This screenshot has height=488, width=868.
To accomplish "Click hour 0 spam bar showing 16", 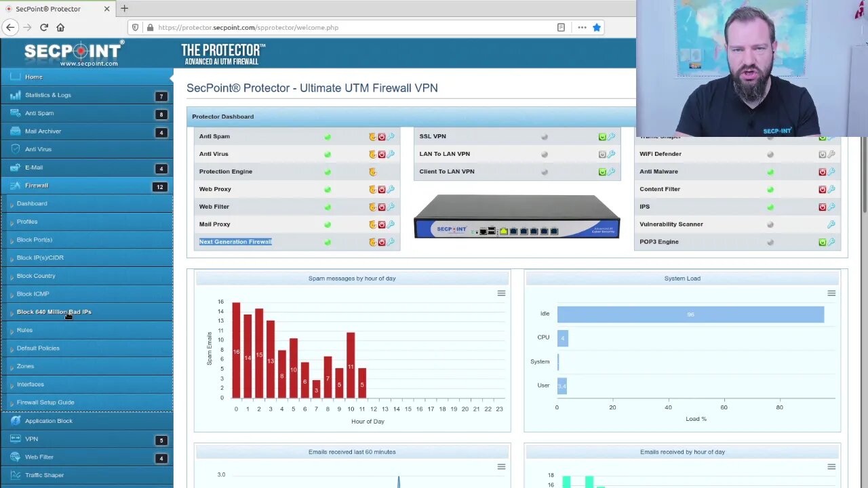I will tap(236, 350).
